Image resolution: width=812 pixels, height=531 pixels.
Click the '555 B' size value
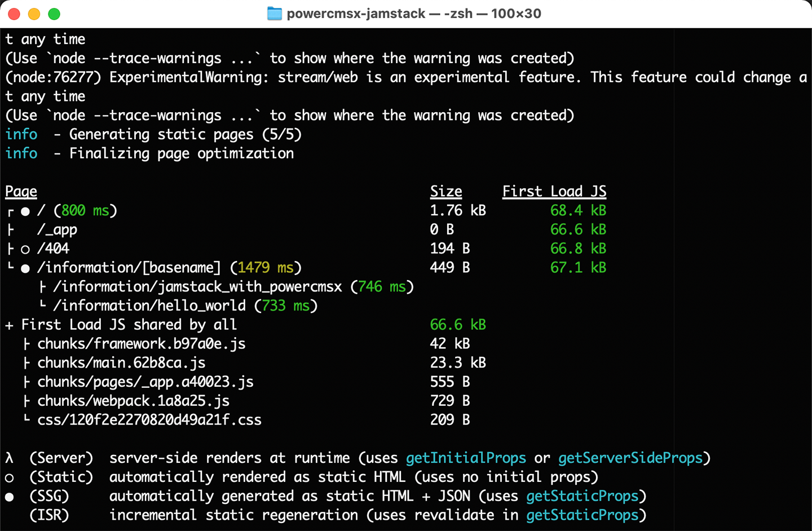(x=450, y=382)
